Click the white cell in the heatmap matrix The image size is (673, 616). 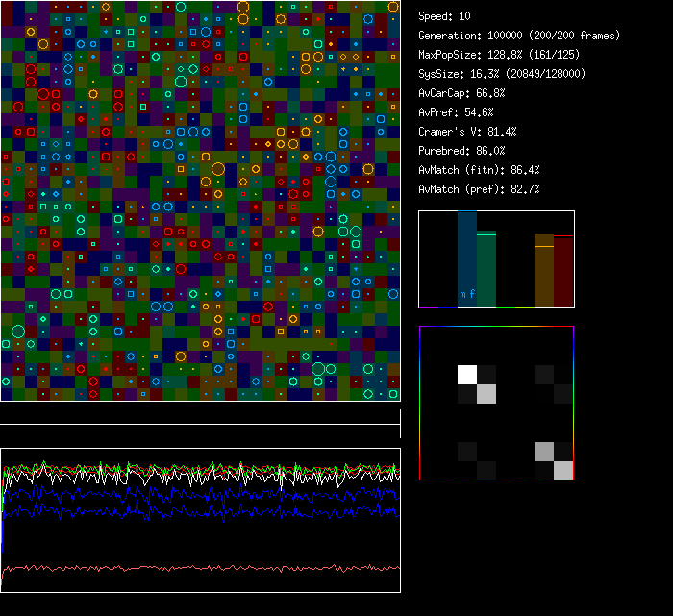click(x=467, y=374)
